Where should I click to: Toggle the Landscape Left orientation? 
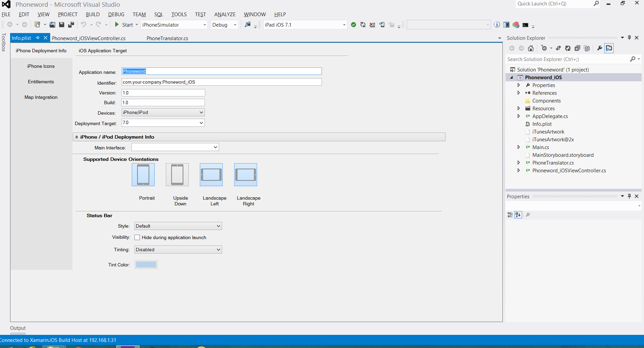pos(211,175)
